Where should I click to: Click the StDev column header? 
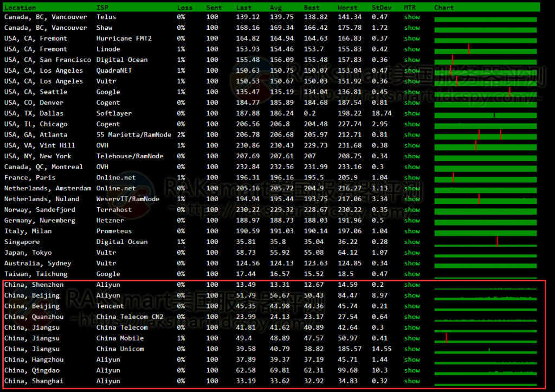[380, 8]
